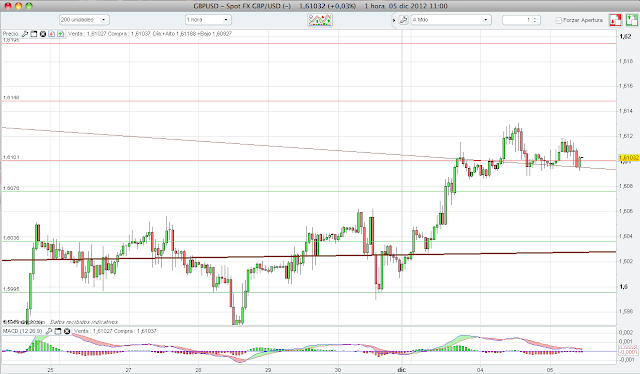Click the red arrow icon in Precio panel
This screenshot has width=640, height=374.
[x=51, y=34]
